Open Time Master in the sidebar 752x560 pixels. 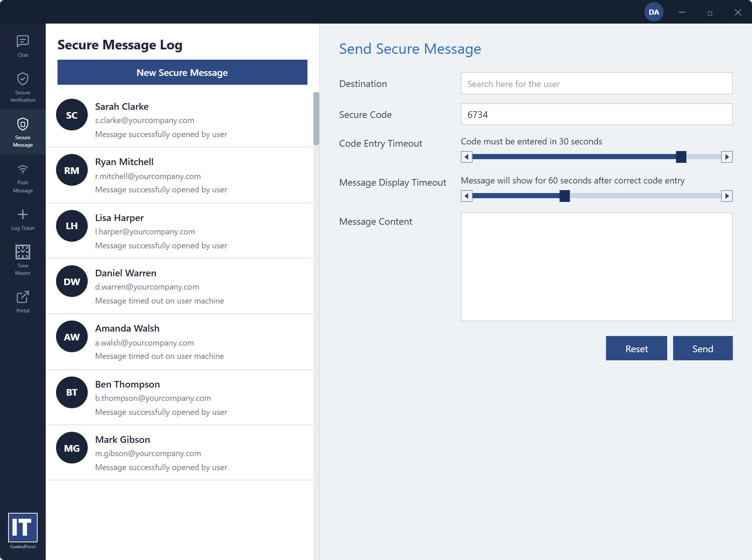[22, 260]
